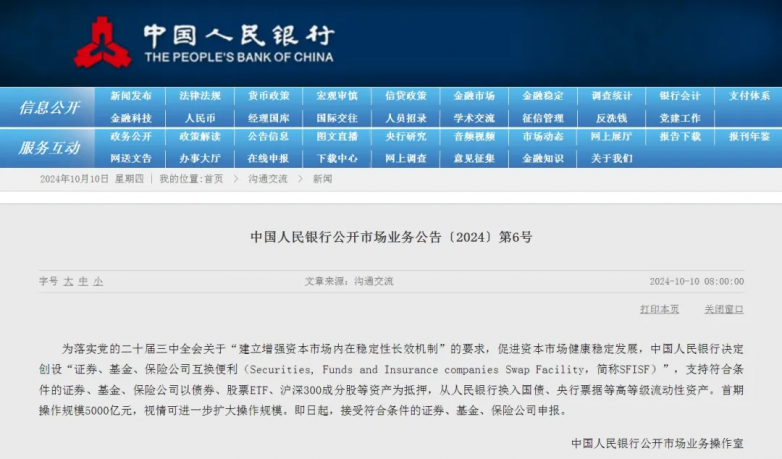Set font size to 大

point(68,281)
